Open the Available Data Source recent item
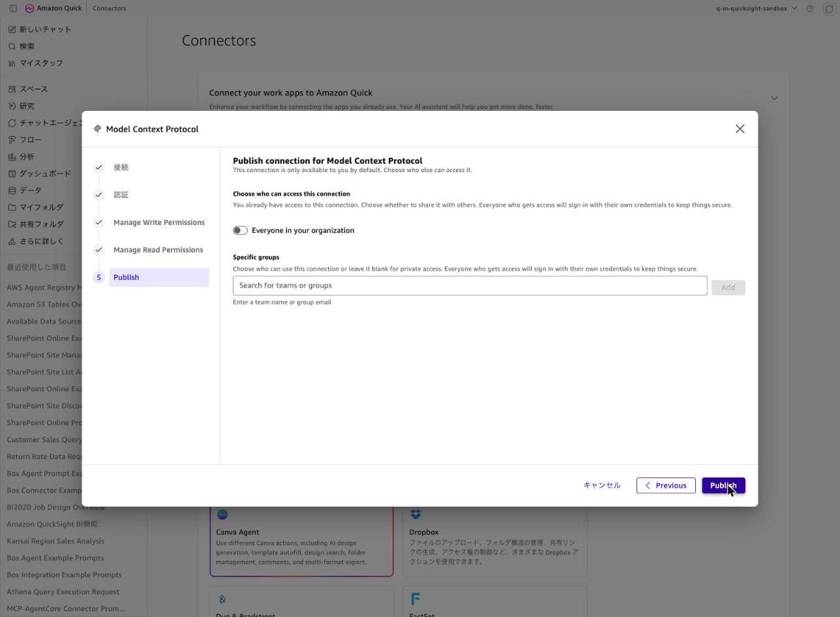 44,322
